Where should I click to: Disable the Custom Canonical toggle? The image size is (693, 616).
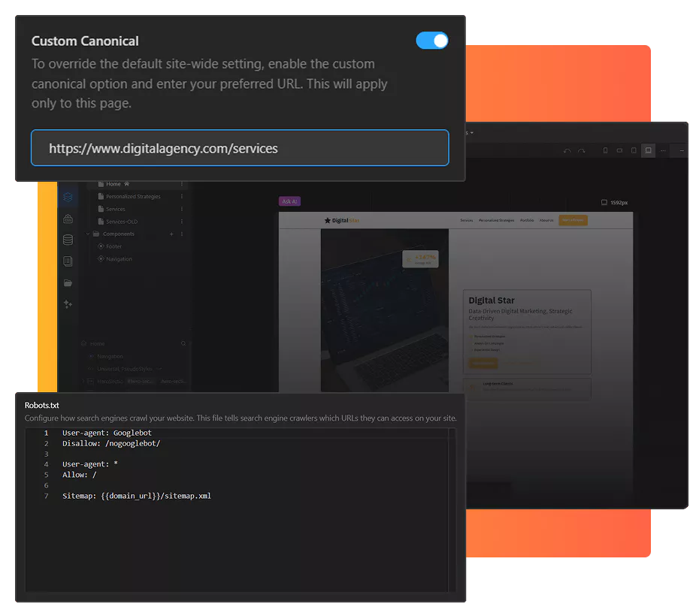432,41
